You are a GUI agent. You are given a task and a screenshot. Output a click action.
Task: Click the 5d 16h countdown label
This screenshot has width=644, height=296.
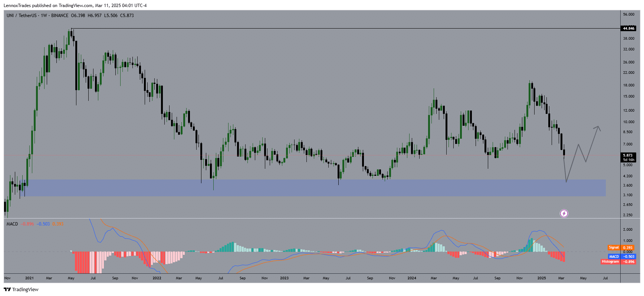coord(629,160)
